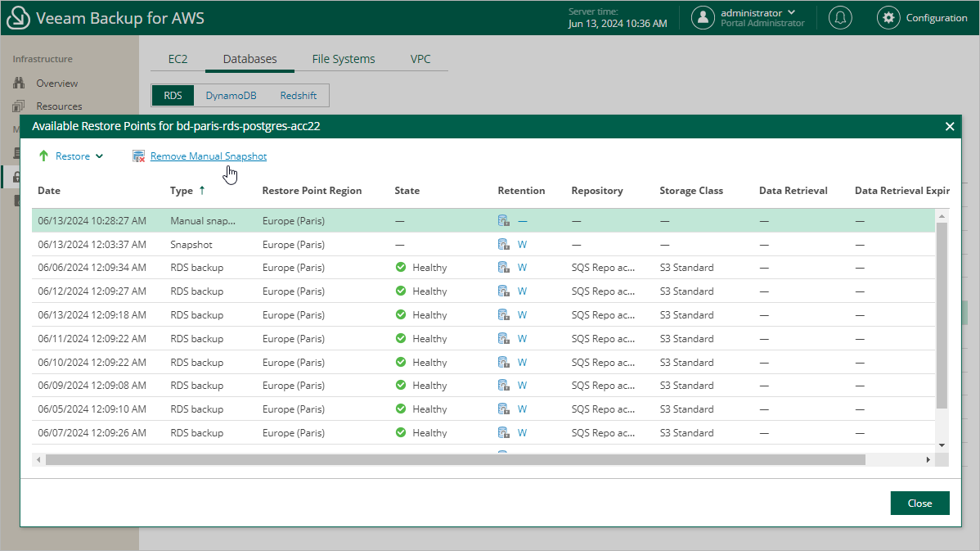Open Overview in the sidebar
The height and width of the screenshot is (551, 980).
[57, 84]
